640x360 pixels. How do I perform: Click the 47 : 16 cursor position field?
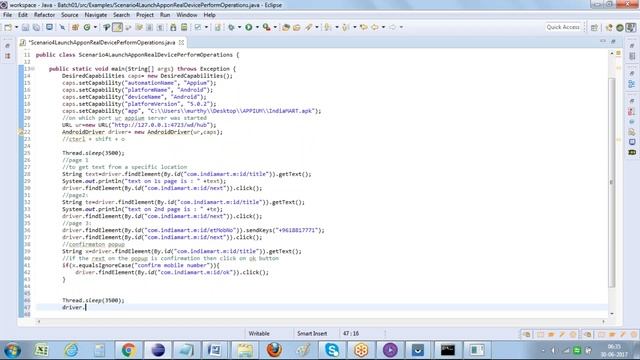pos(351,333)
